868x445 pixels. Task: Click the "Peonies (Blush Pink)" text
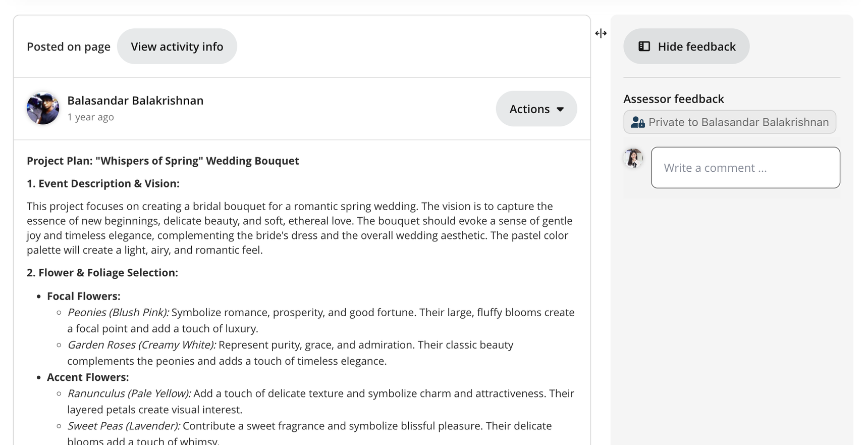[118, 313]
